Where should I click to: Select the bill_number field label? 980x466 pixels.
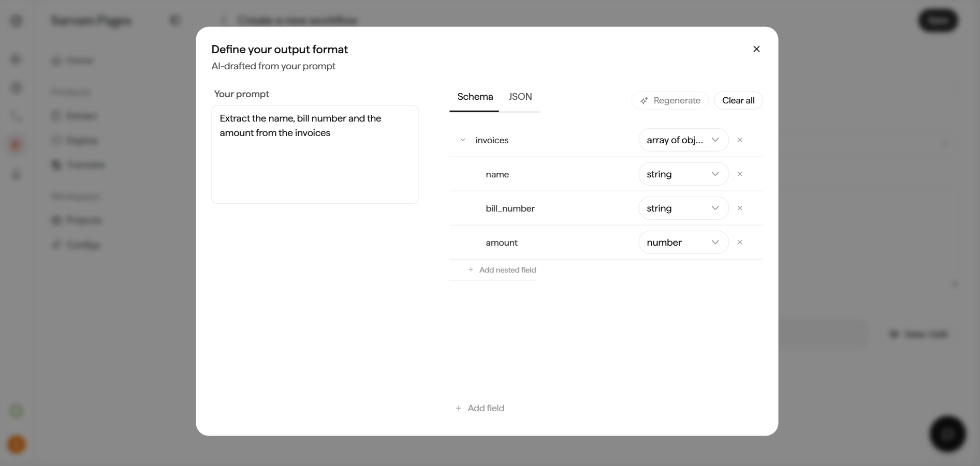[x=510, y=208]
